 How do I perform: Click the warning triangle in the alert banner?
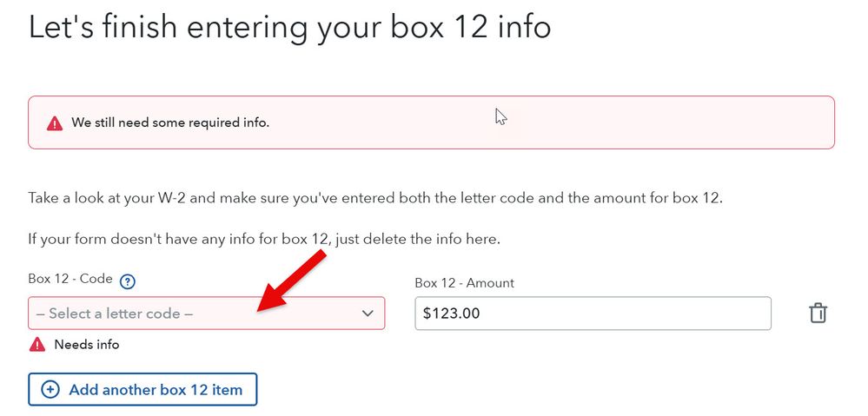point(55,123)
